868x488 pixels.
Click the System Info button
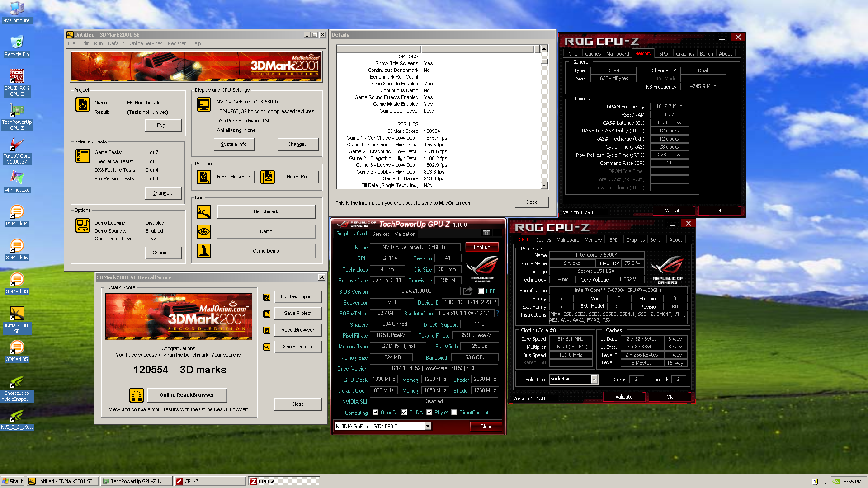click(x=234, y=144)
